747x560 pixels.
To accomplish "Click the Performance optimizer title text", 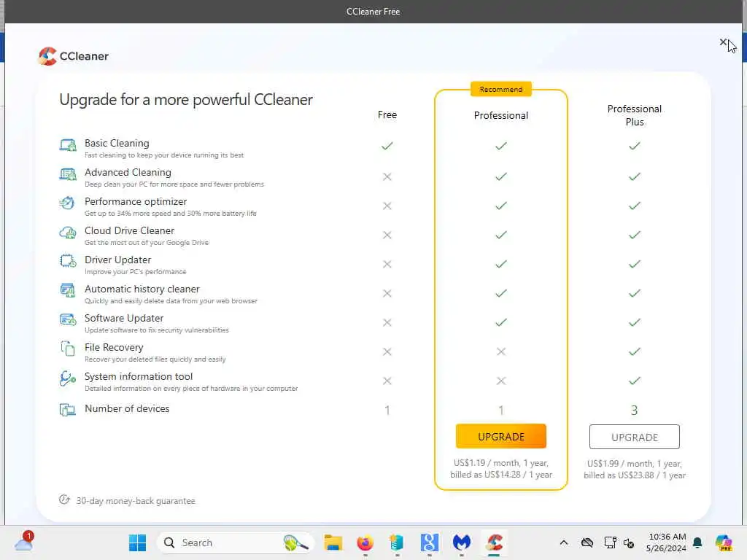I will click(136, 201).
